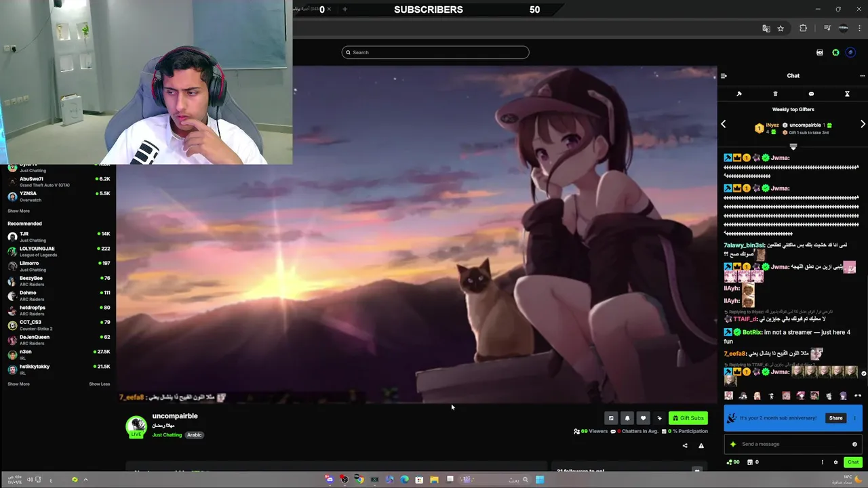Open options on anniversary banner
This screenshot has width=868, height=488.
pos(854,418)
